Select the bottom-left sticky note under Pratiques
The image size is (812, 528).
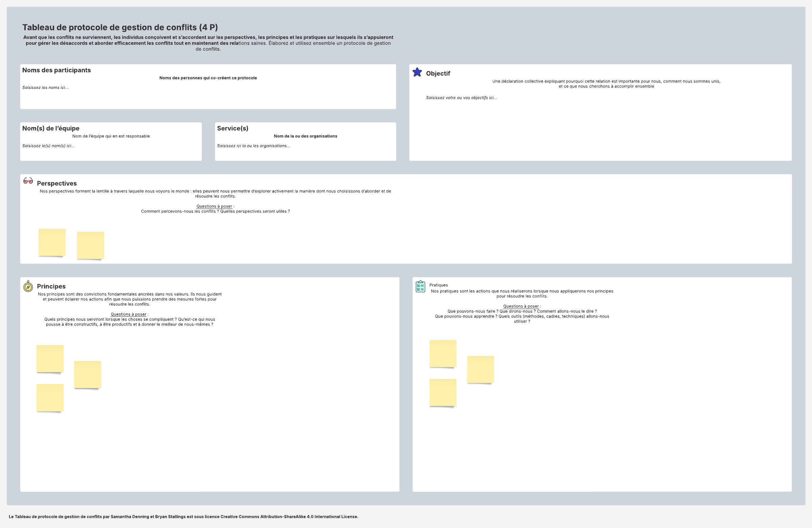443,393
